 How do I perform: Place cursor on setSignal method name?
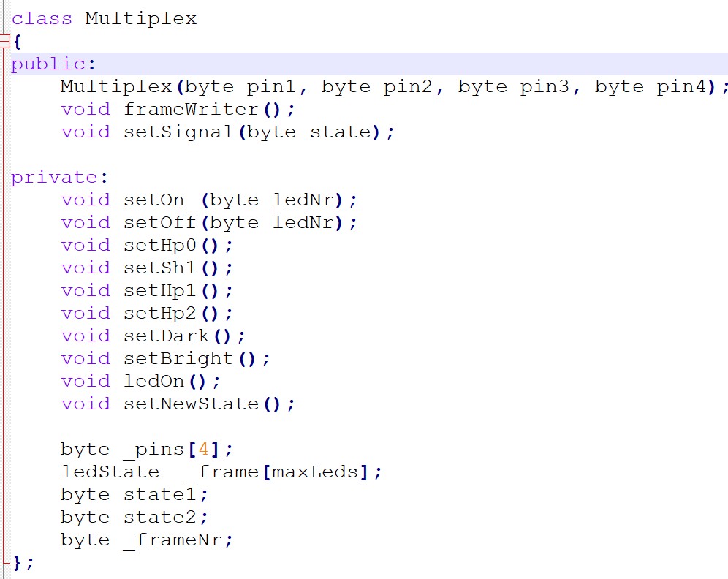178,132
